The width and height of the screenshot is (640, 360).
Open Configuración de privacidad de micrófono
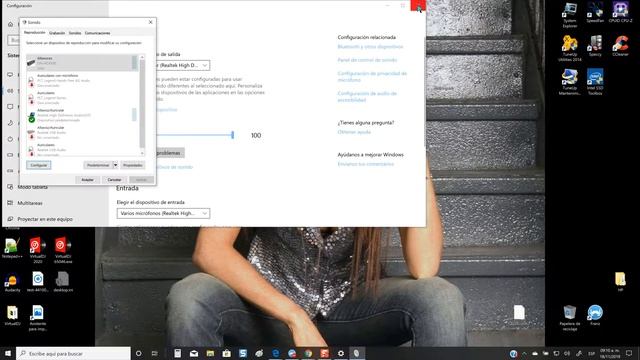coord(372,77)
